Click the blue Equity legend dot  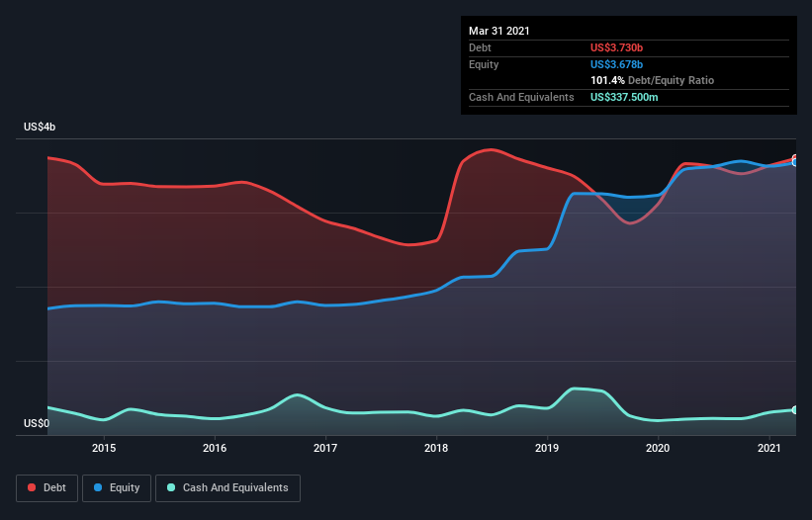(98, 487)
